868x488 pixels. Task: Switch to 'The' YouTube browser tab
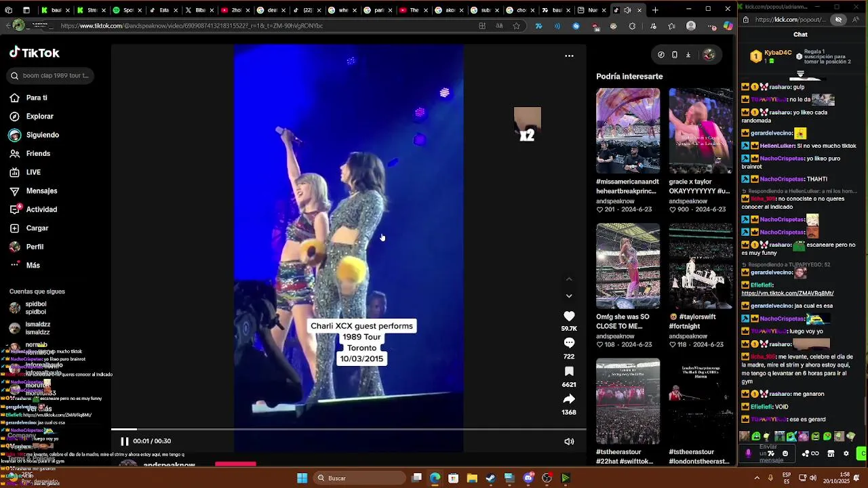point(414,10)
